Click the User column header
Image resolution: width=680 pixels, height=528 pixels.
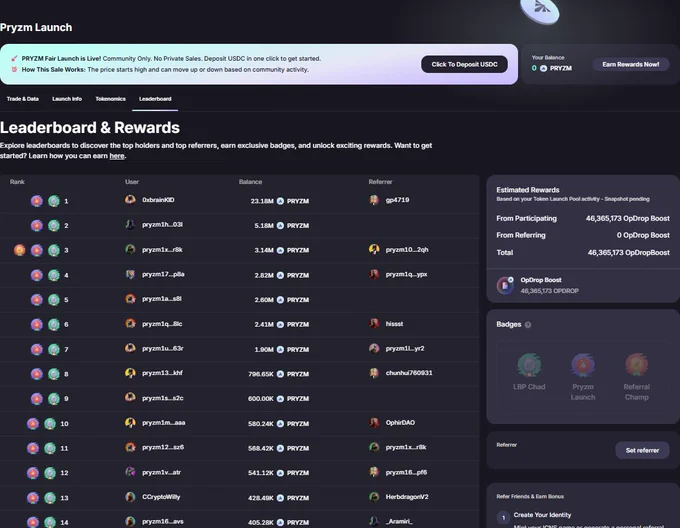tap(132, 182)
